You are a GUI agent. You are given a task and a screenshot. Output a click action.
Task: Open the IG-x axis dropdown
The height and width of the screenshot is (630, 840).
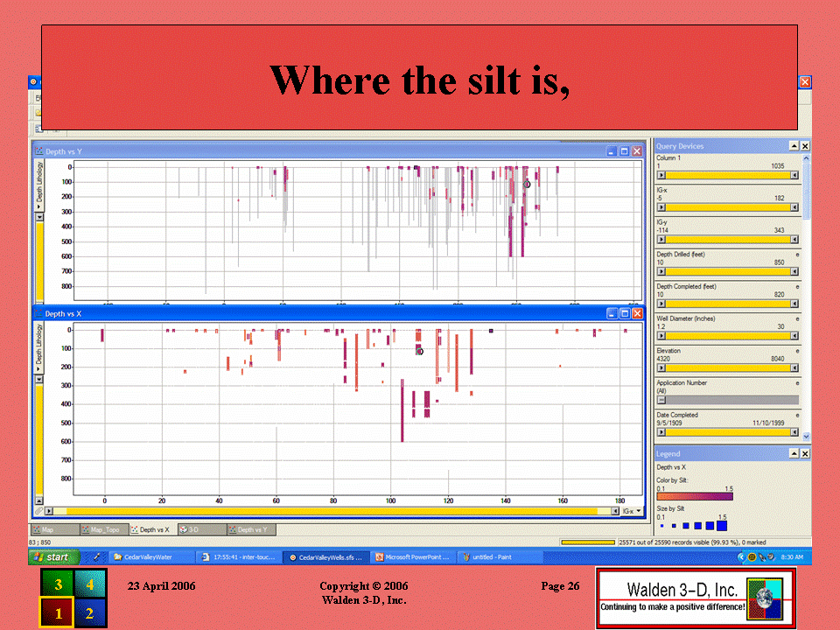point(632,511)
